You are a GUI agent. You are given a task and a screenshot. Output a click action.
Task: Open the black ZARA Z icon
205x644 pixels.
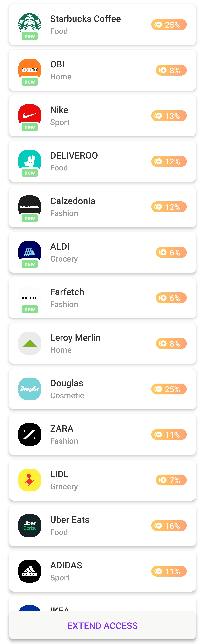coord(29,434)
